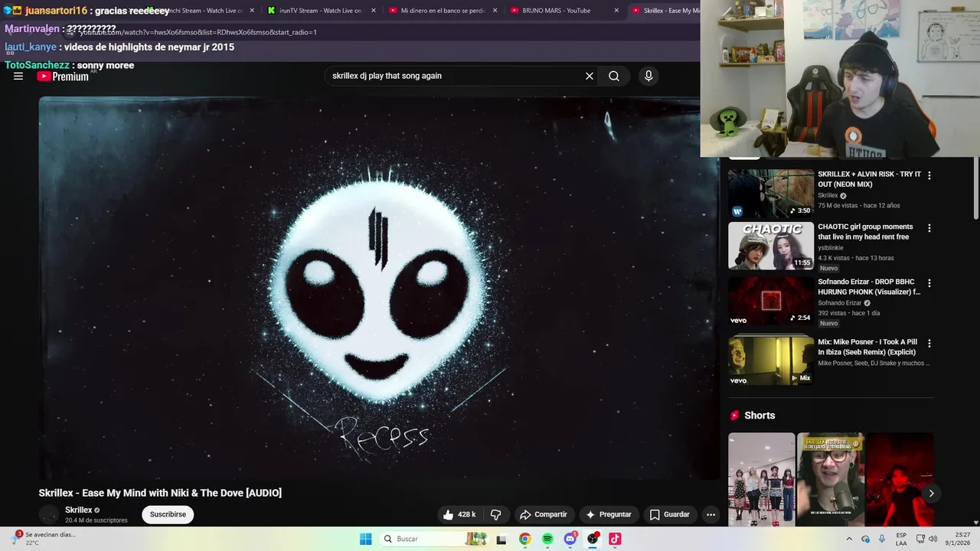Open Mike Posner Ibiza mix thumbnail
The width and height of the screenshot is (980, 551).
tap(771, 360)
